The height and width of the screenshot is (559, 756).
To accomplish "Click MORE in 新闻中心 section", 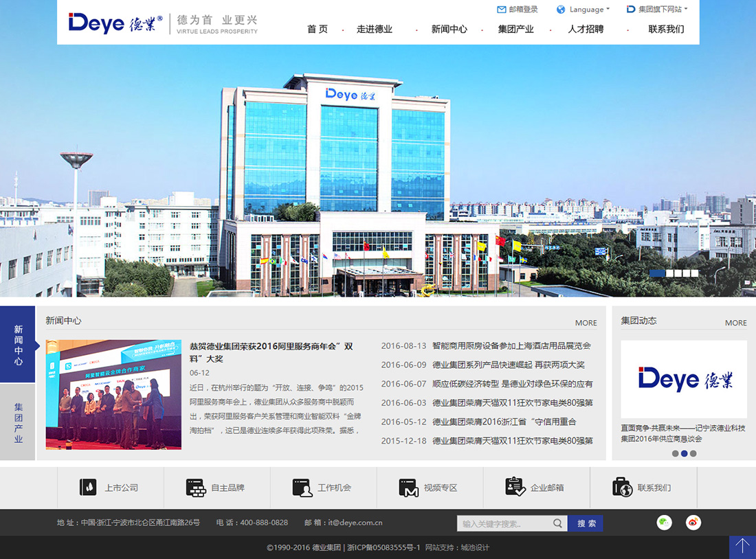I will point(586,323).
